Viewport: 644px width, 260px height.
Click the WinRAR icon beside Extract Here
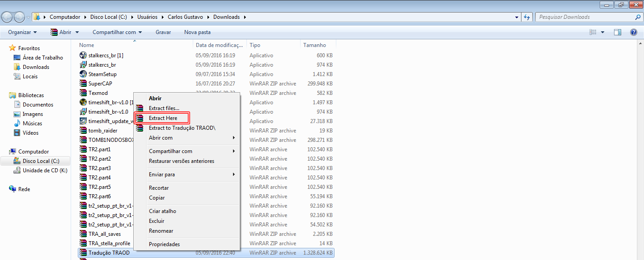pos(140,118)
